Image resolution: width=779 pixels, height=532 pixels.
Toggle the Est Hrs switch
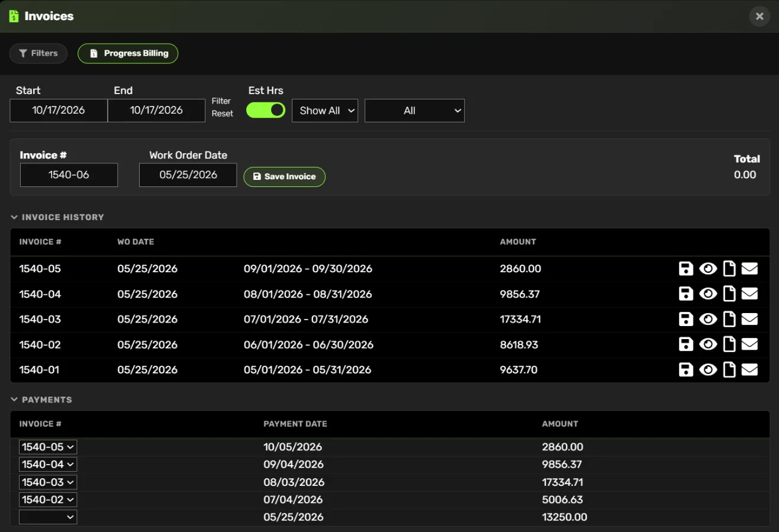click(x=266, y=110)
